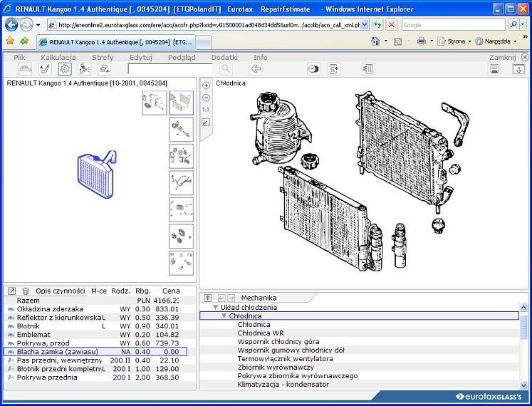Image resolution: width=532 pixels, height=406 pixels.
Task: Open the Strona dropdown menu
Action: tap(454, 41)
